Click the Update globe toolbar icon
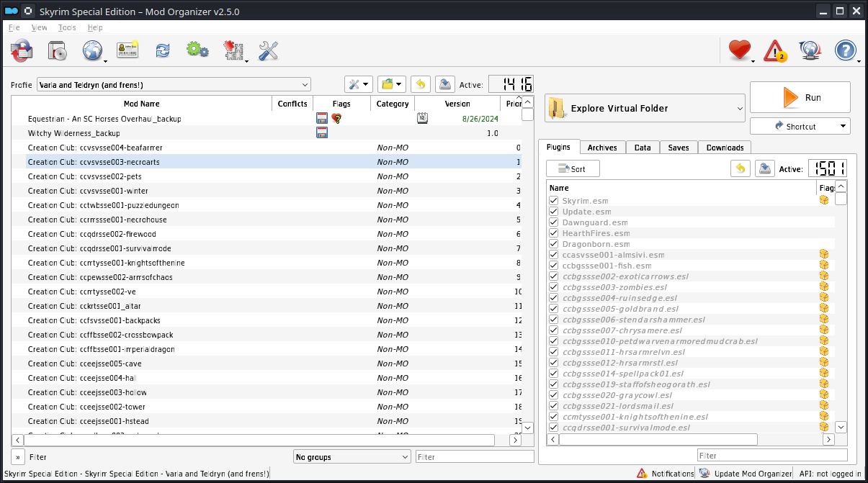The image size is (868, 483). [810, 50]
